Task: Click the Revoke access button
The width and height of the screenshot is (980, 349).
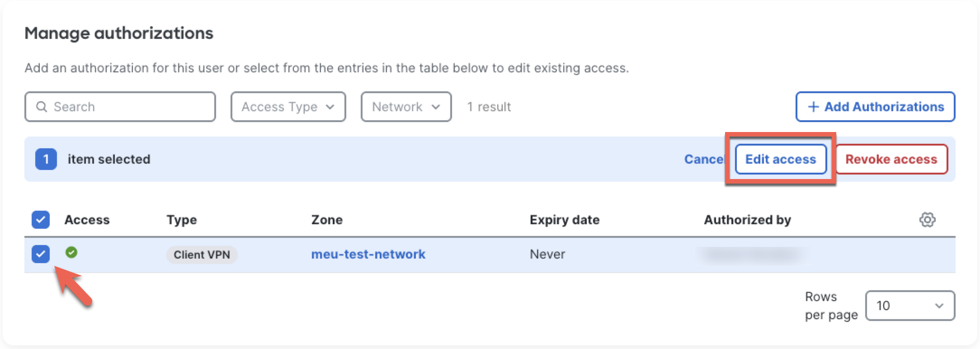Action: 891,159
